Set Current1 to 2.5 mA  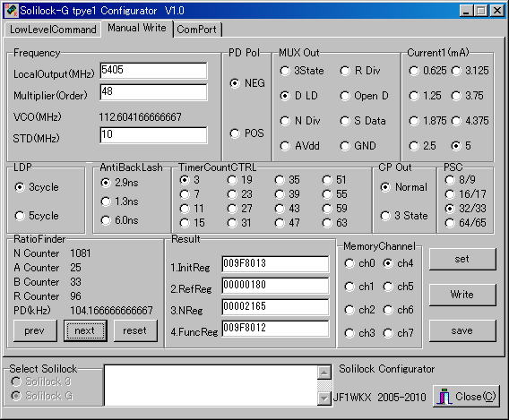[x=422, y=146]
